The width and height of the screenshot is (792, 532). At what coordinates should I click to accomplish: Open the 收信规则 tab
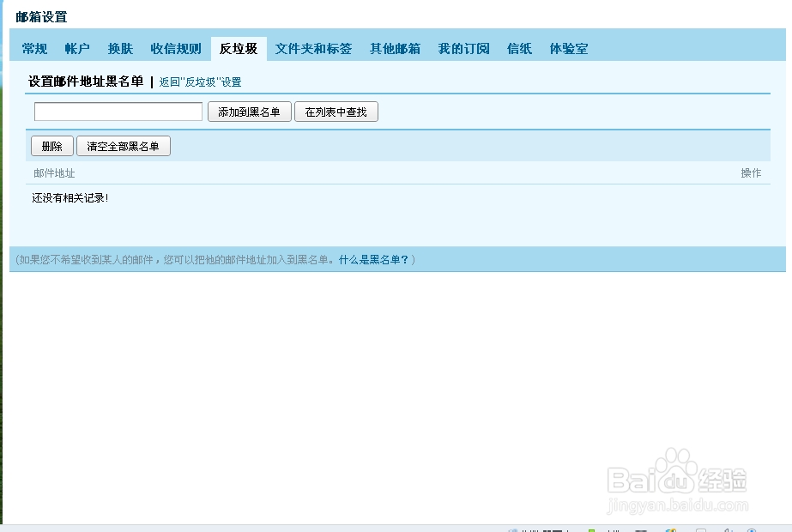[175, 49]
